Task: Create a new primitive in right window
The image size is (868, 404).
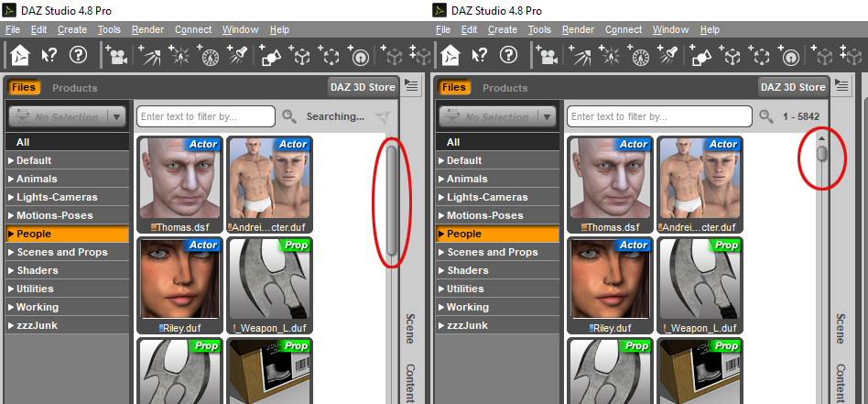Action: [701, 54]
